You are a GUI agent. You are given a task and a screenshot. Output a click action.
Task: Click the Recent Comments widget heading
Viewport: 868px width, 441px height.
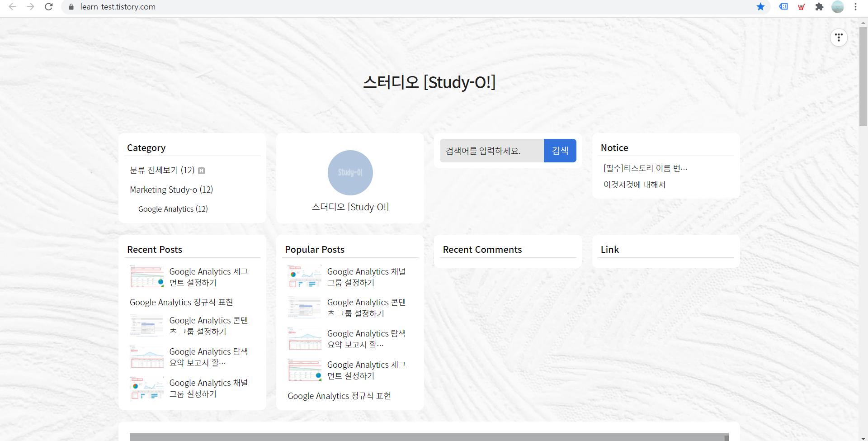tap(482, 250)
